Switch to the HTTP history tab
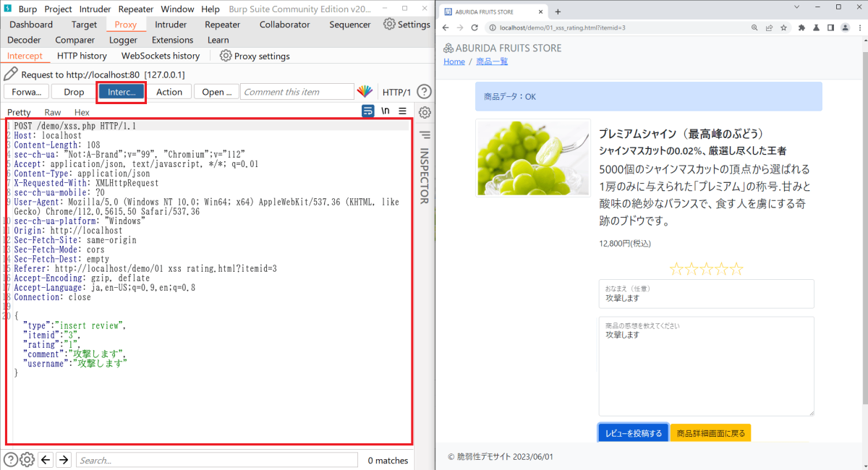The image size is (868, 470). click(82, 55)
